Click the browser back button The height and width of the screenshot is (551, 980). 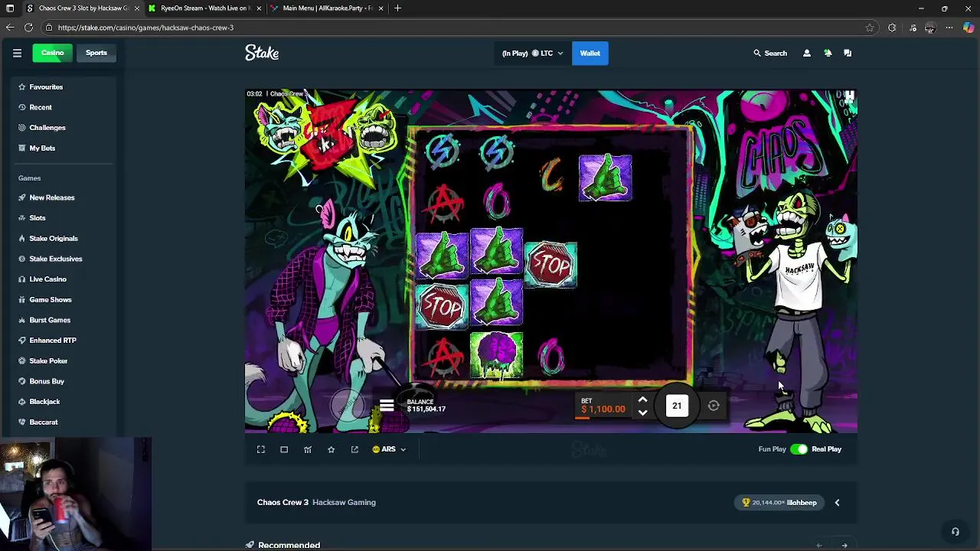point(10,28)
